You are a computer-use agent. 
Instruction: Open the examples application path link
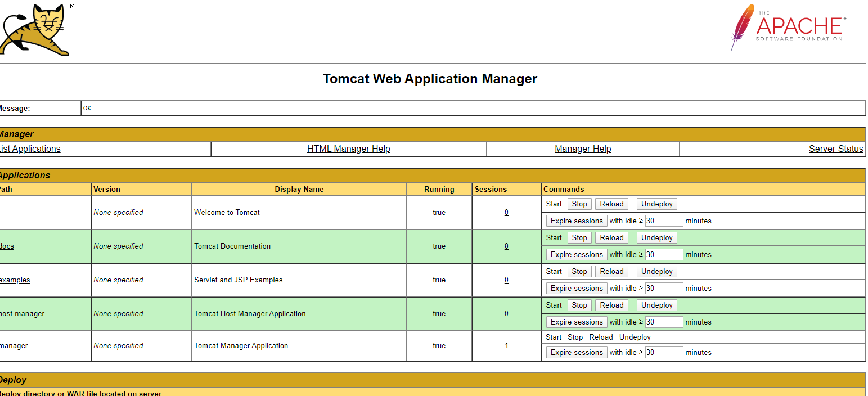click(15, 280)
